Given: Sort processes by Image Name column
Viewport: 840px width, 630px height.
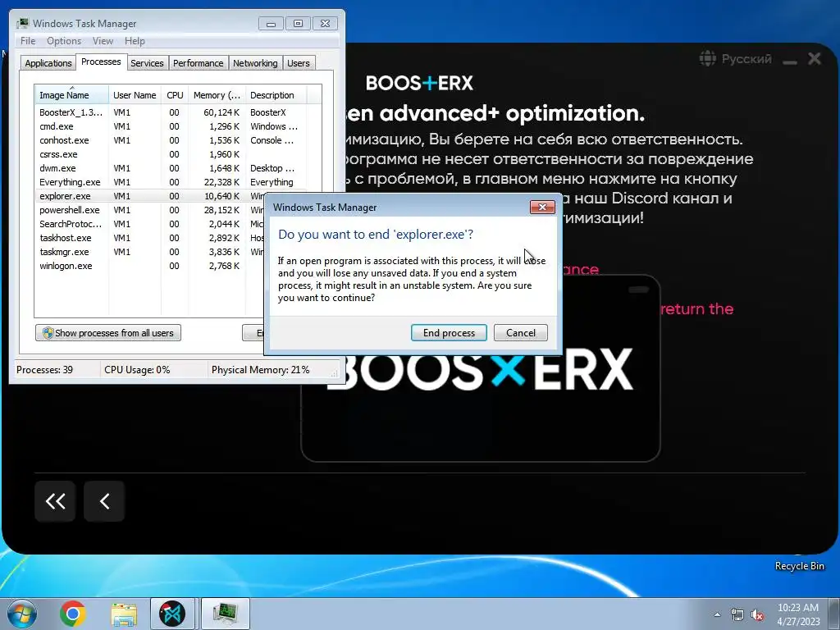Looking at the screenshot, I should pyautogui.click(x=72, y=95).
